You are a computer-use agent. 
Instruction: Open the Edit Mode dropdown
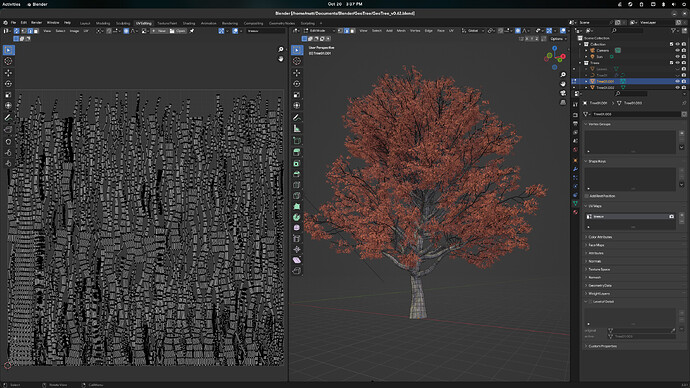click(320, 31)
